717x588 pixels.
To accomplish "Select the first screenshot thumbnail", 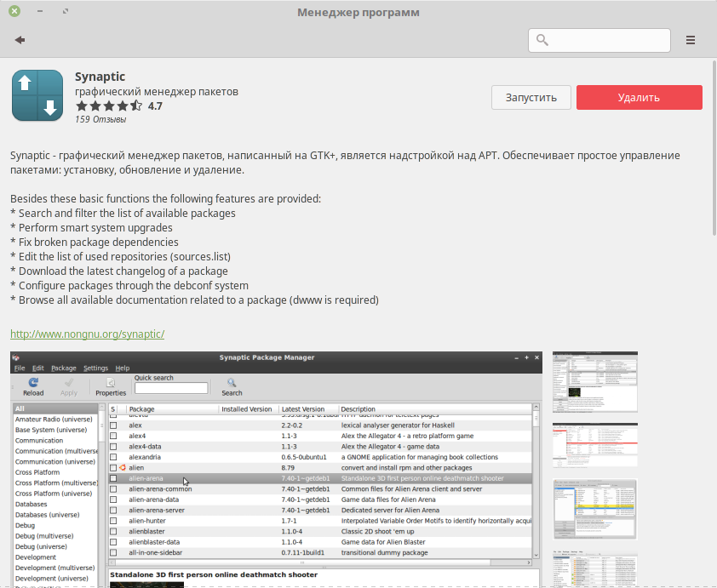I will (595, 381).
